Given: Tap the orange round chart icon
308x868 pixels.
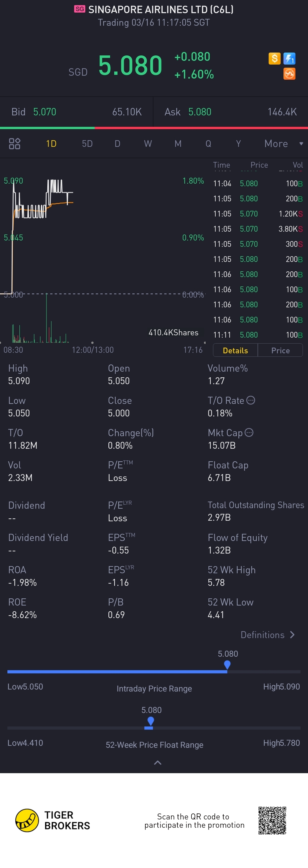Looking at the screenshot, I should click(289, 74).
